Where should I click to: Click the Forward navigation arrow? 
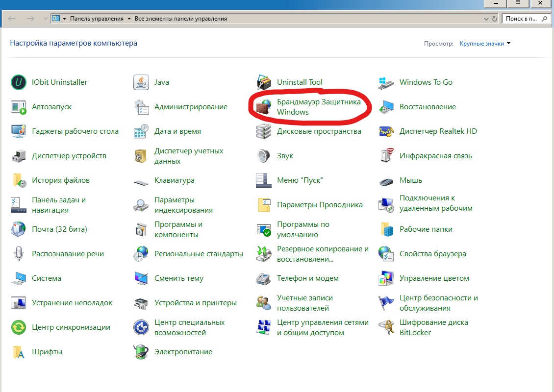coord(31,18)
